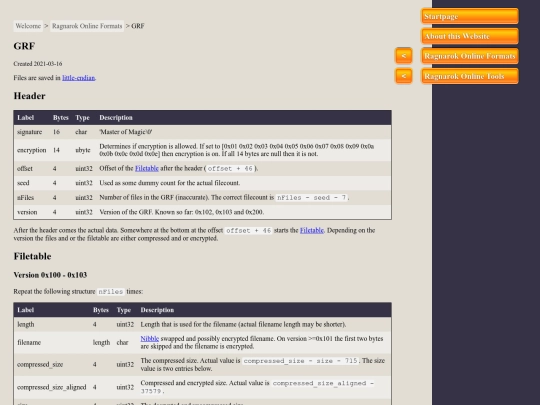The width and height of the screenshot is (540, 405).
Task: Click 'offset' label cell in header table
Action: pyautogui.click(x=25, y=168)
